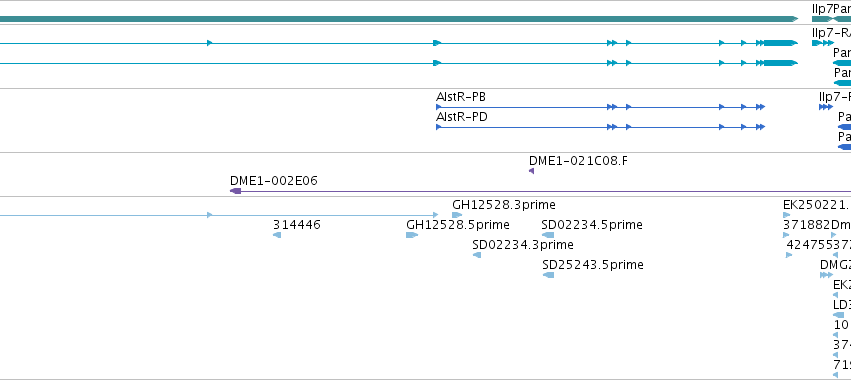The width and height of the screenshot is (851, 380).
Task: Click the thick terminal exon of first transcript
Action: [x=781, y=43]
